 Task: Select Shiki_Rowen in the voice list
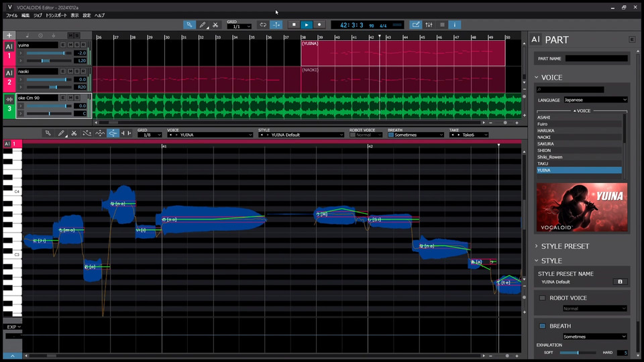(x=579, y=157)
